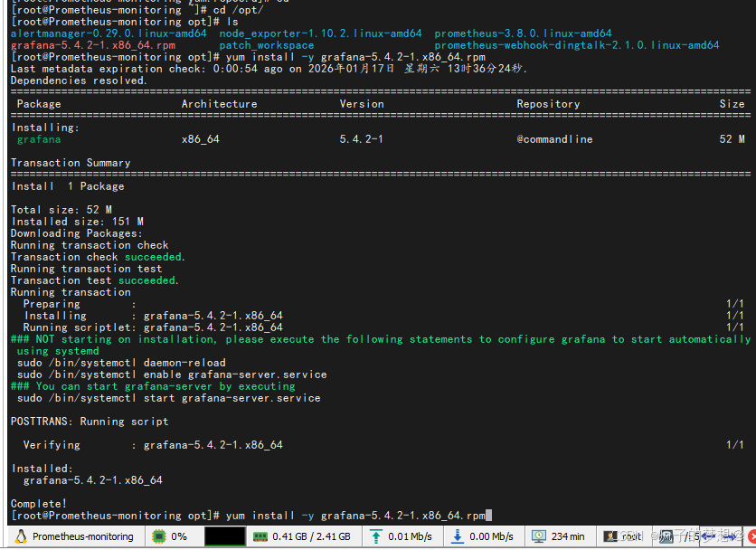
Task: Click the 0.01 Mb/s upload speed value
Action: point(410,536)
